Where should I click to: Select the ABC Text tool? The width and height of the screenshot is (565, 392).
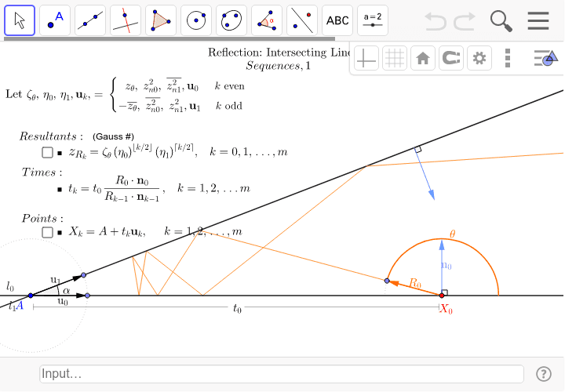(x=337, y=20)
